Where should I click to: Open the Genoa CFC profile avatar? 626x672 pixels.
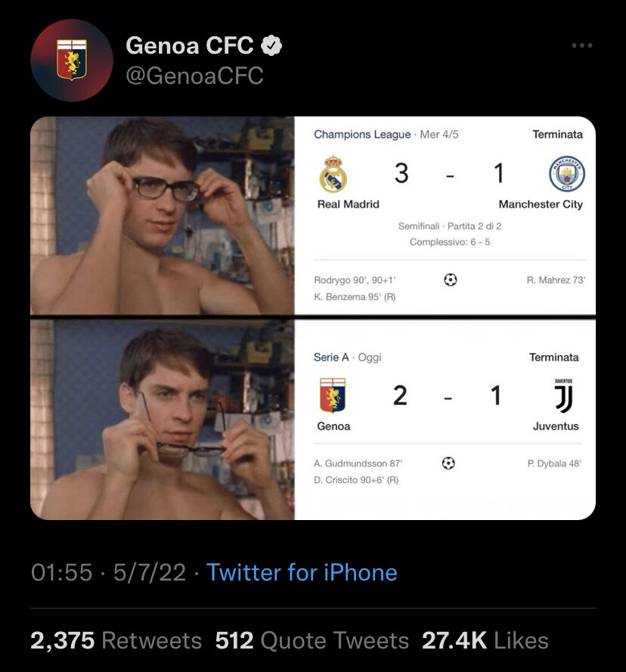click(x=72, y=60)
